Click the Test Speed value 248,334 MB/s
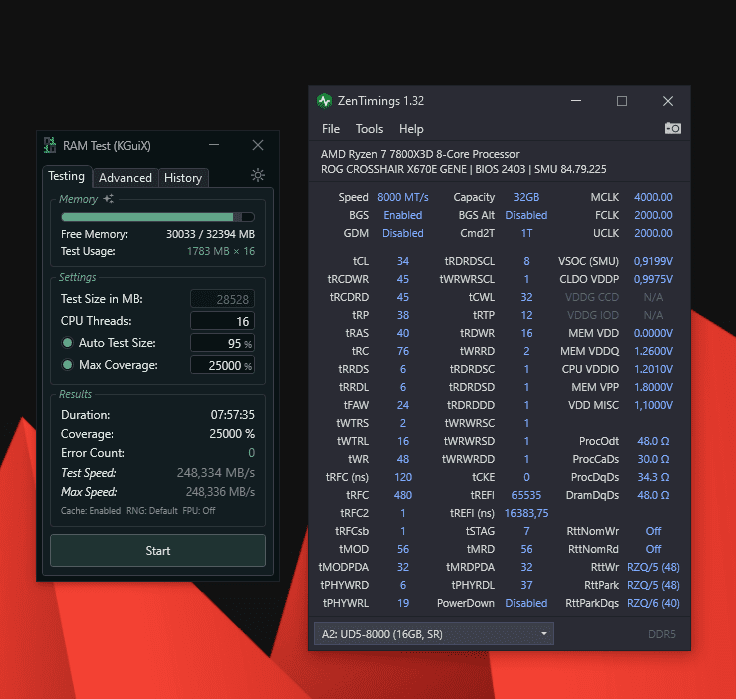The height and width of the screenshot is (699, 736). tap(215, 472)
